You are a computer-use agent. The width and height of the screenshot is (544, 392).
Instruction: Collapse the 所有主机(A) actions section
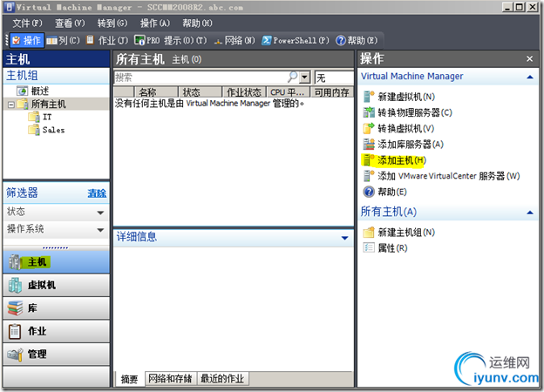530,213
